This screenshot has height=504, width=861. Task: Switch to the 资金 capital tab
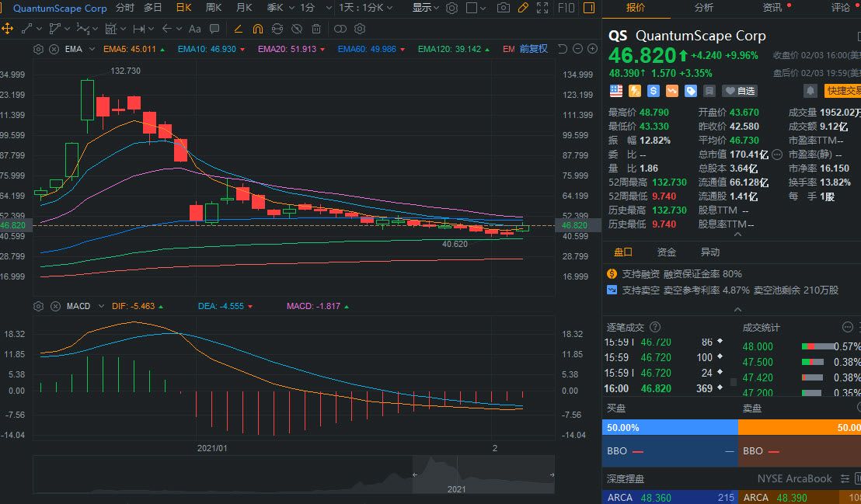tap(666, 252)
